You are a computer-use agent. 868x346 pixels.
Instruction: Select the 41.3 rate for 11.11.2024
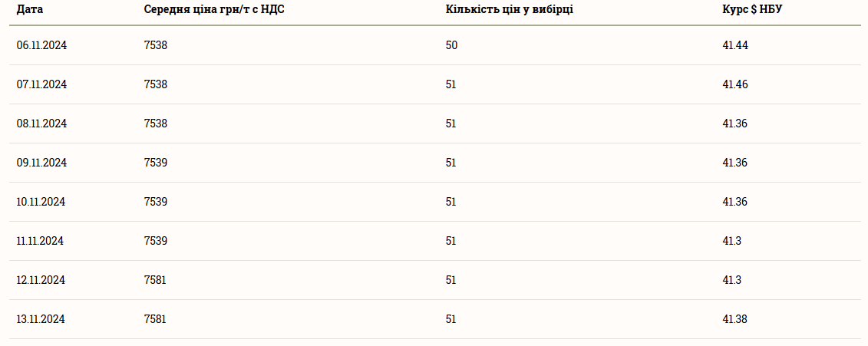[731, 241]
